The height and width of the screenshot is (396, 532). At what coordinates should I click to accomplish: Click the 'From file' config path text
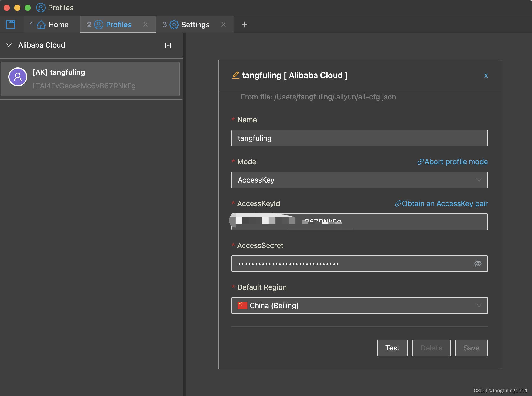click(318, 97)
